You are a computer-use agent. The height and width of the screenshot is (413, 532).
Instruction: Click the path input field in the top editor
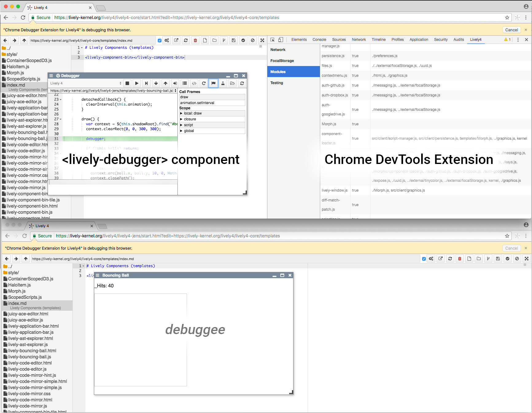point(92,41)
